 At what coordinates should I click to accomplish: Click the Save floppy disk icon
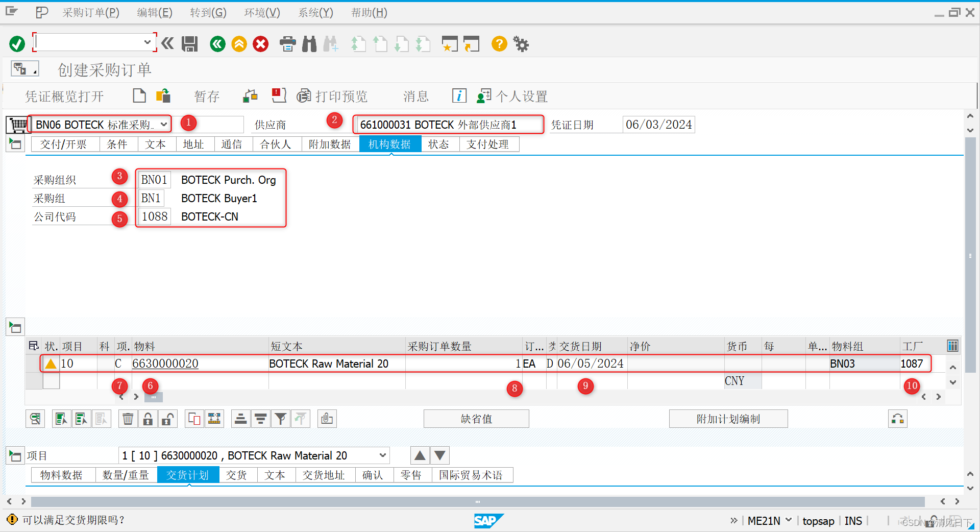tap(190, 44)
